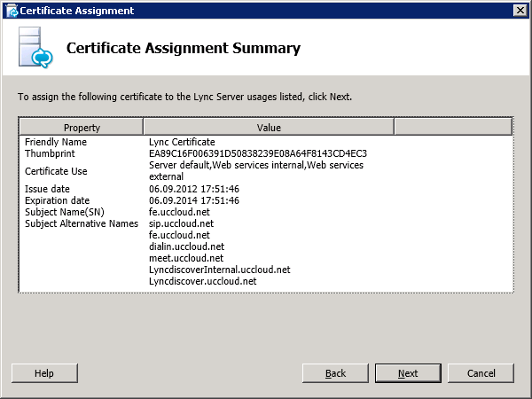Viewport: 532px width, 399px height.
Task: Click the server certificate header icon
Action: tap(35, 48)
